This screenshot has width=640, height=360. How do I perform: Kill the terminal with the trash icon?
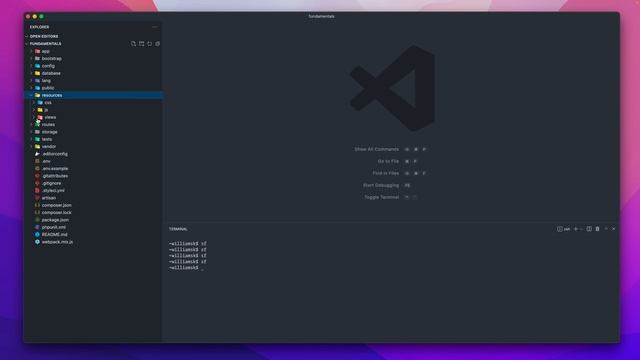[x=597, y=229]
